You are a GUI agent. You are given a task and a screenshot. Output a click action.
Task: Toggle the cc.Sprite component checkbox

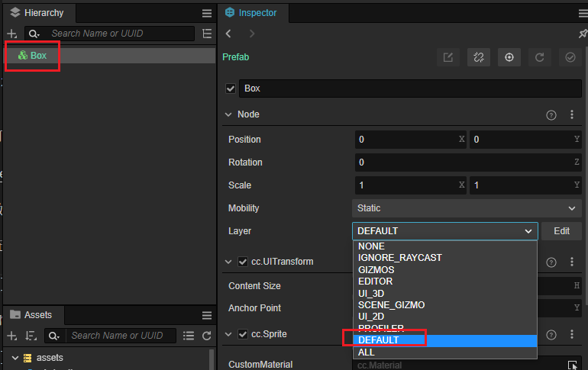click(243, 334)
